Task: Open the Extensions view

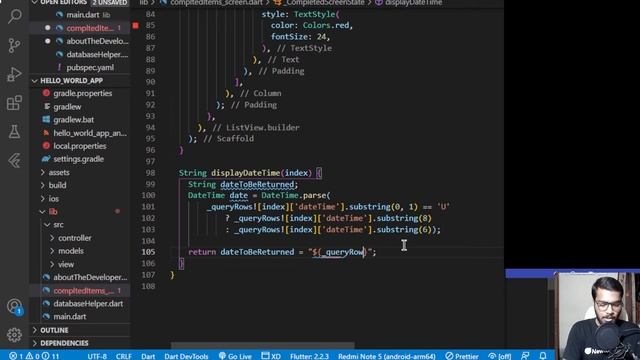Action: [14, 103]
